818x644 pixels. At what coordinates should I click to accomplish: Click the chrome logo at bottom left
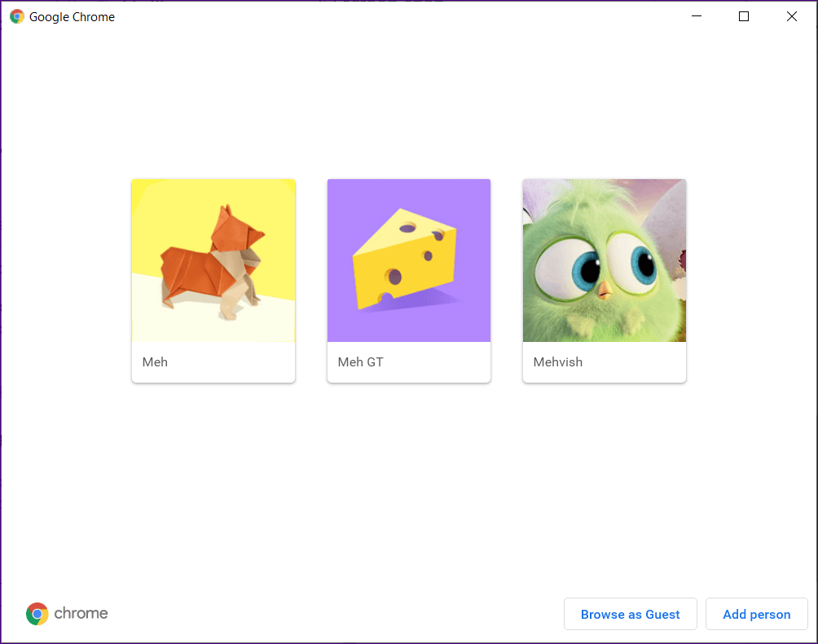point(67,614)
